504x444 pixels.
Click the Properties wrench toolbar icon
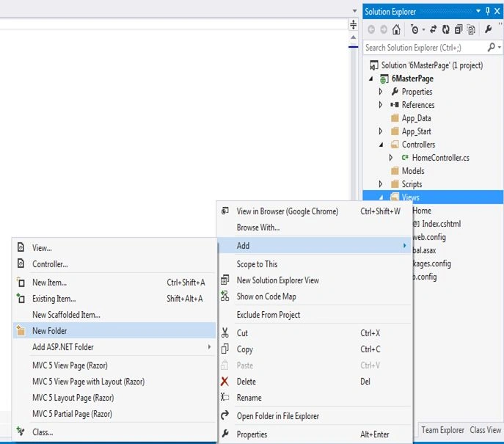pyautogui.click(x=489, y=29)
